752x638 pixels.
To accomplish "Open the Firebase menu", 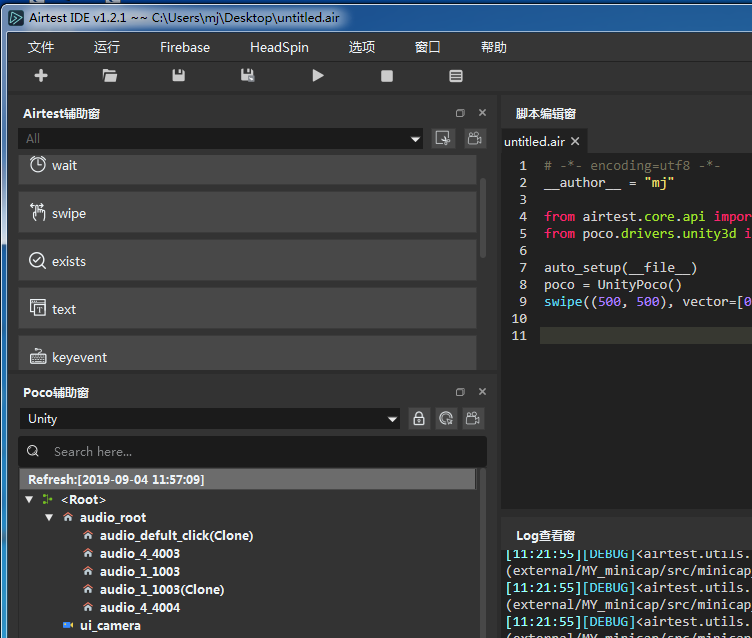I will coord(185,47).
